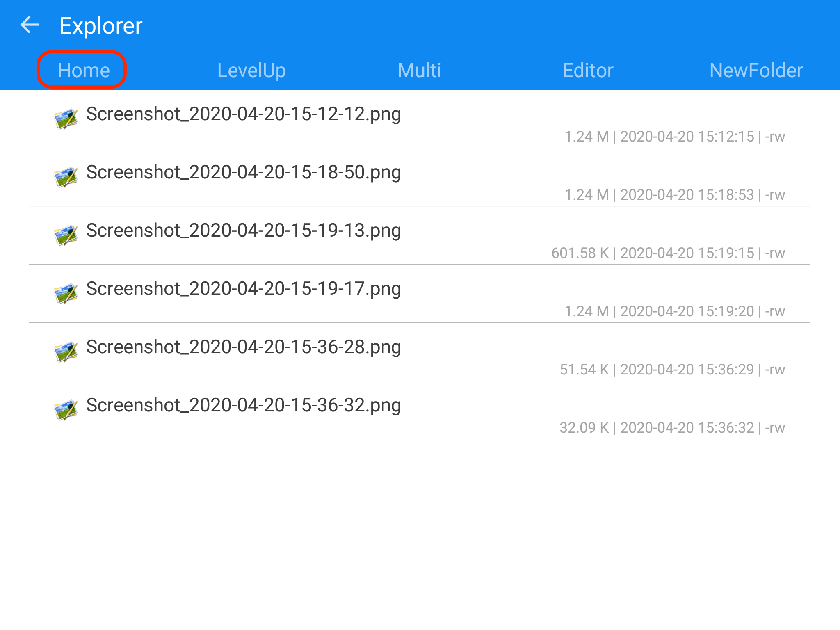Switch to Multi selection mode
Viewport: 840px width, 630px height.
[419, 70]
